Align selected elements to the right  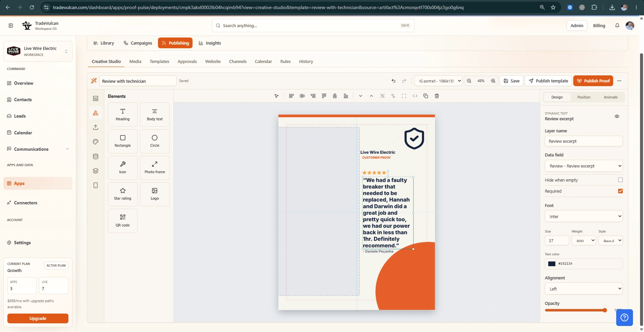(x=313, y=96)
